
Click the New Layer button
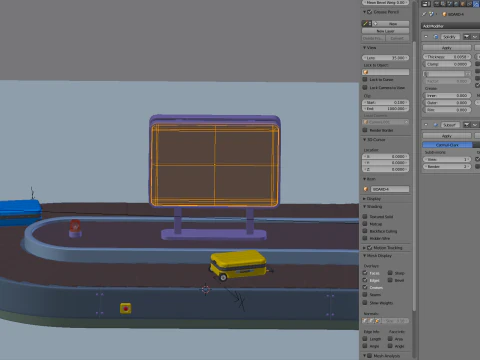(x=386, y=31)
